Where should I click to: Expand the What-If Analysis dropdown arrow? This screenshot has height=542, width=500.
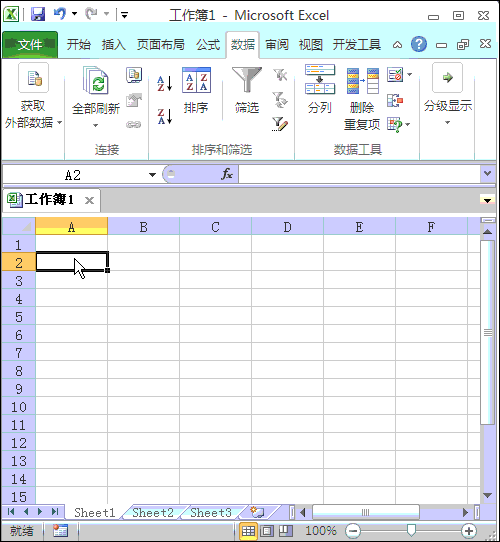408,124
